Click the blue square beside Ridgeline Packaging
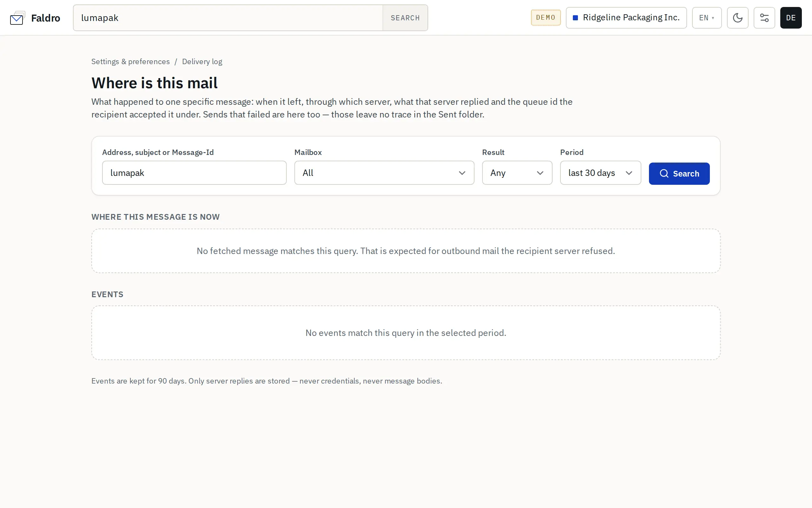The image size is (812, 508). click(x=575, y=18)
